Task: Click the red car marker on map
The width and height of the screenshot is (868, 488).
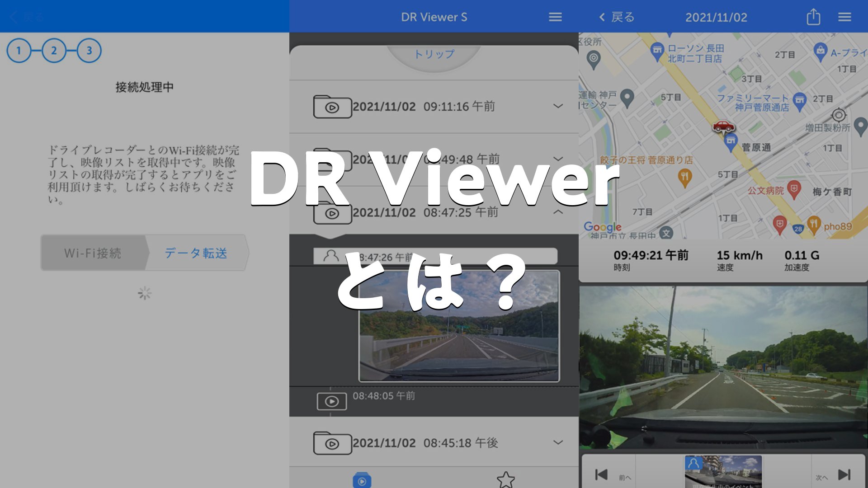Action: (723, 126)
